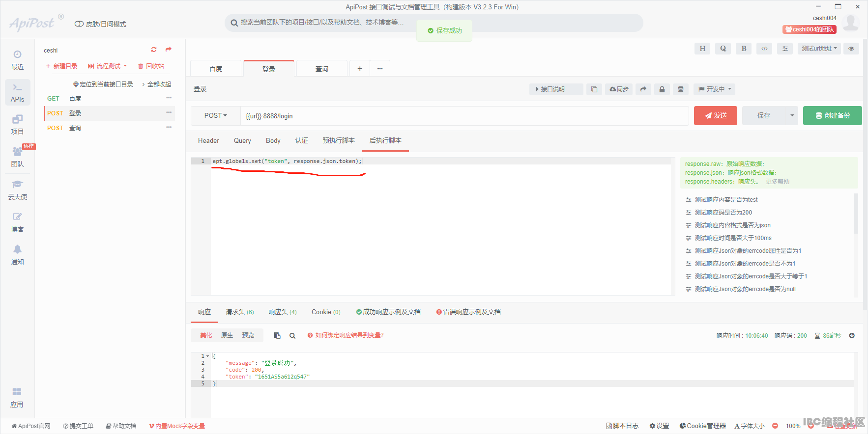This screenshot has width=868, height=434.
Task: Click the share interface arrow icon
Action: tap(643, 89)
